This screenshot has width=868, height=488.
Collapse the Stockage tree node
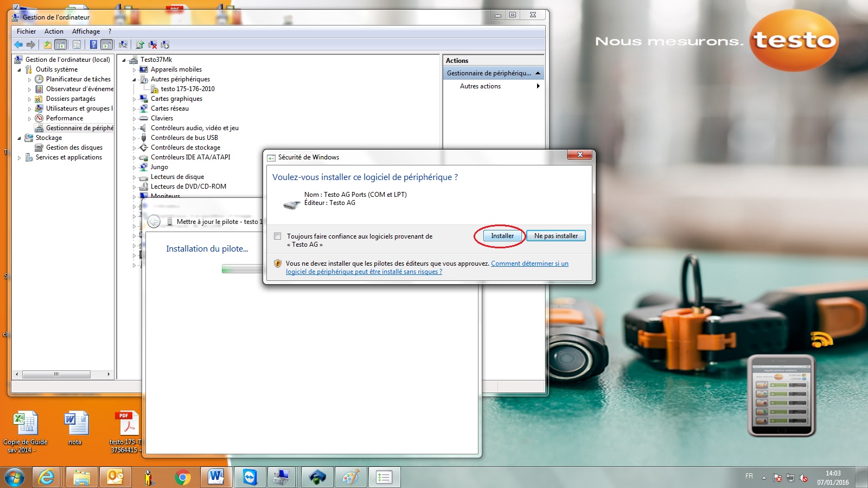click(x=20, y=138)
